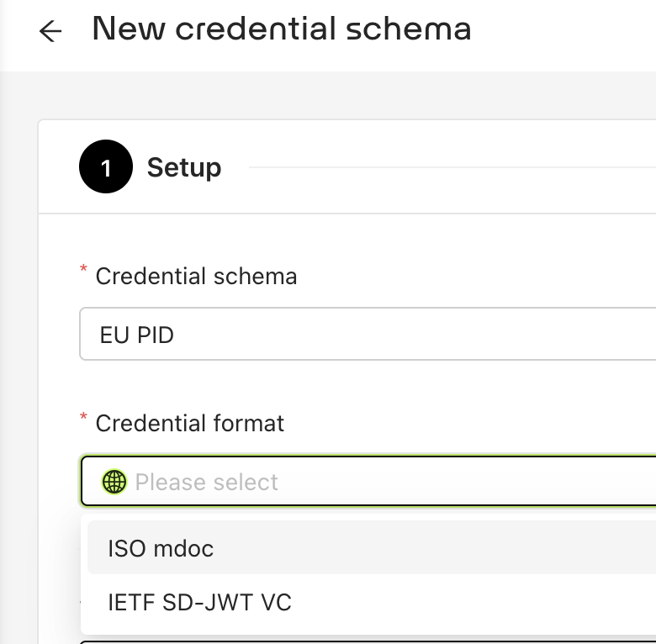Image resolution: width=656 pixels, height=644 pixels.
Task: Click the Credential format field label
Action: pyautogui.click(x=190, y=423)
